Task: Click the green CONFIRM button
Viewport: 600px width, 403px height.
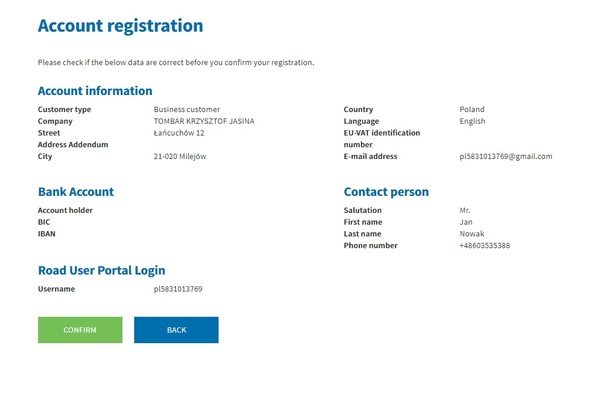Action: [80, 330]
